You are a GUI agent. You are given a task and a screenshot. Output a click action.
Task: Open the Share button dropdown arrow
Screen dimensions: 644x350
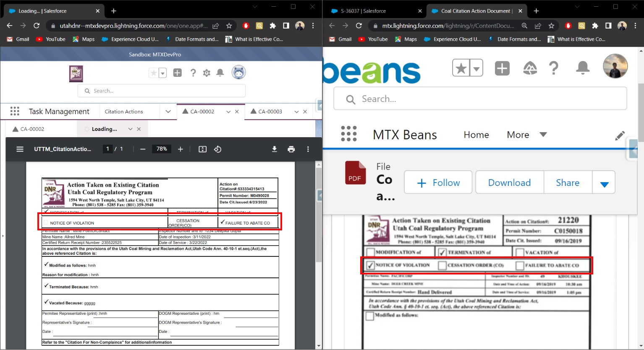[604, 182]
